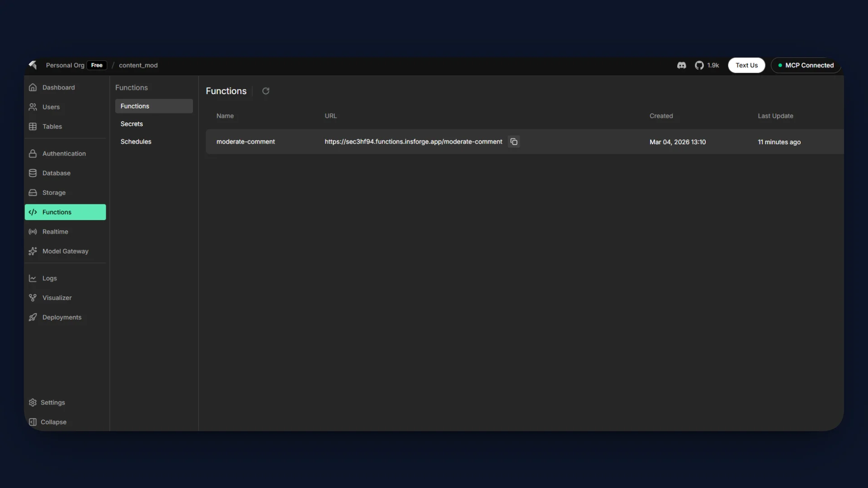The height and width of the screenshot is (488, 868).
Task: Select the Functions sub-menu item
Action: click(x=154, y=106)
